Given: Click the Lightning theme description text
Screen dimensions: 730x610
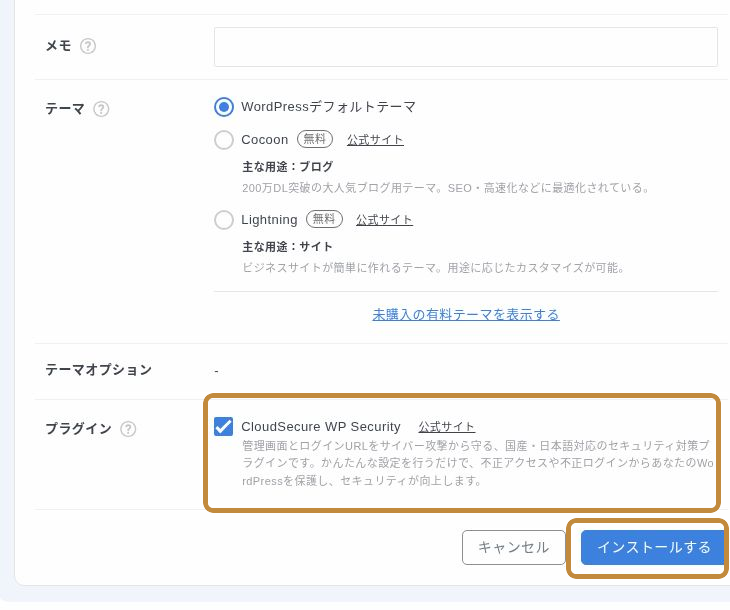Looking at the screenshot, I should 433,268.
